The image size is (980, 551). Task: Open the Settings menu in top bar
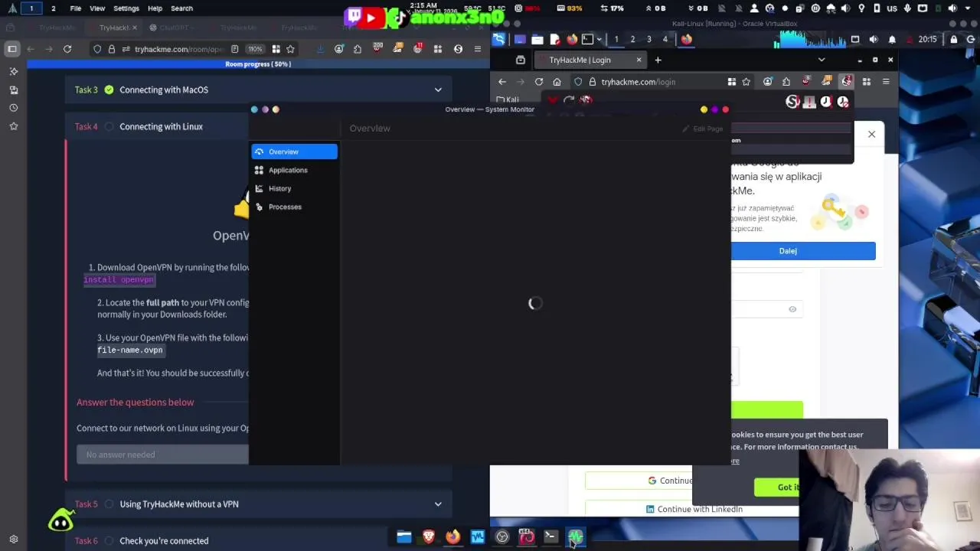[x=126, y=8]
